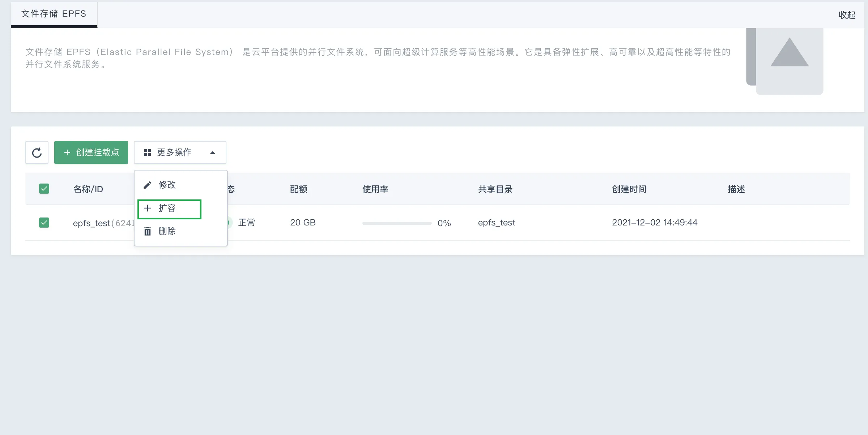Uncheck the select-all checkbox in table header
Screen dimensions: 868x435
(x=44, y=189)
